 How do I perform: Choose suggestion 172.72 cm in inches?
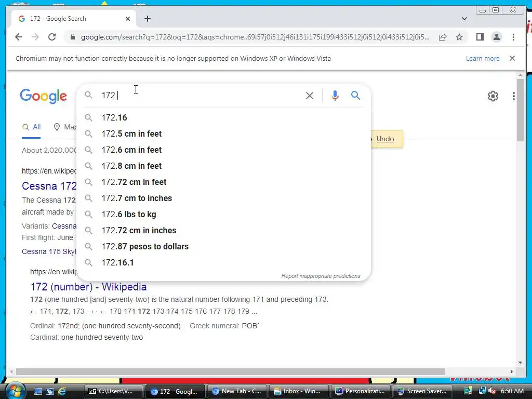[x=224, y=230]
